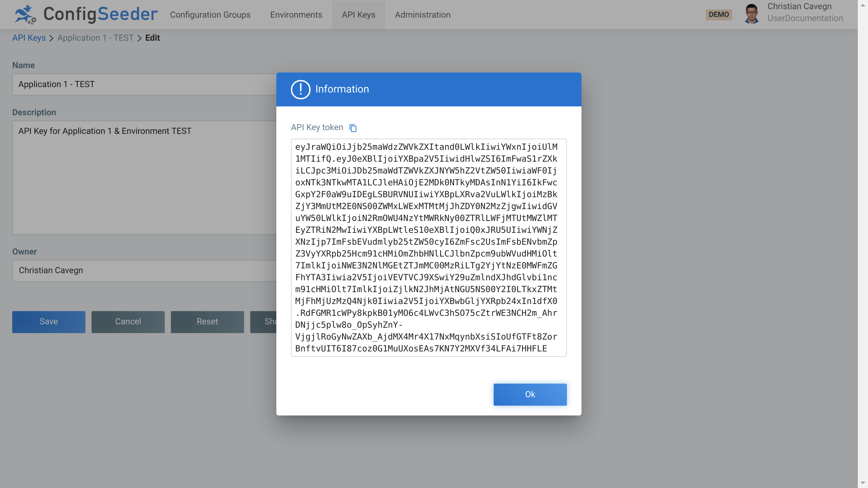Save the API key changes
868x488 pixels.
(48, 322)
